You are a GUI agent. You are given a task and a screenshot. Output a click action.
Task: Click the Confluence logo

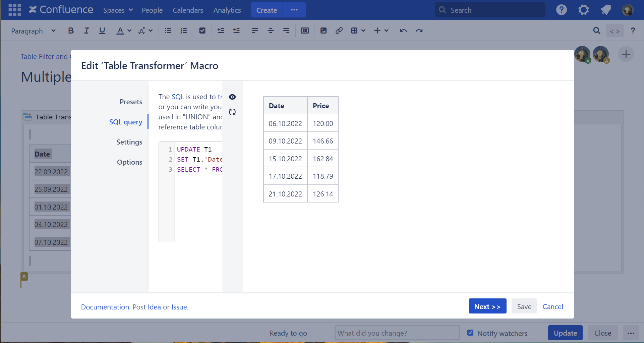[61, 10]
